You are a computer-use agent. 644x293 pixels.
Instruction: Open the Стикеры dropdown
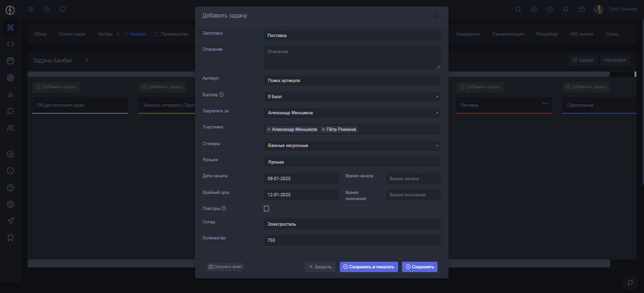[352, 146]
